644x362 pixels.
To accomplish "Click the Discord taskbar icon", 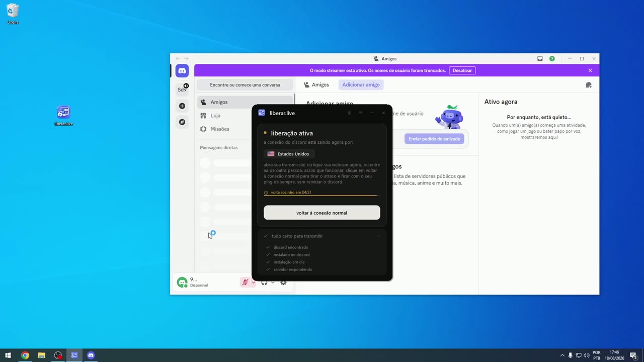I will 91,355.
